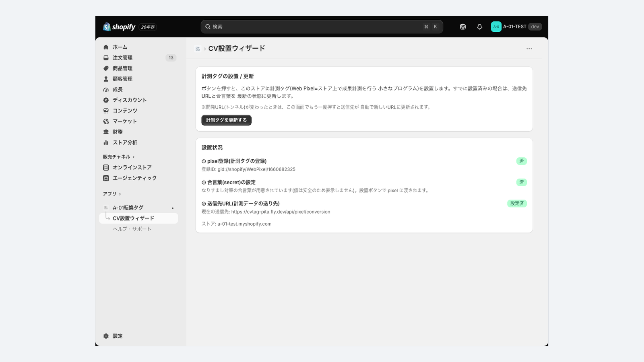The image size is (644, 362).
Task: Click the 商品管理 tag icon
Action: [106, 68]
